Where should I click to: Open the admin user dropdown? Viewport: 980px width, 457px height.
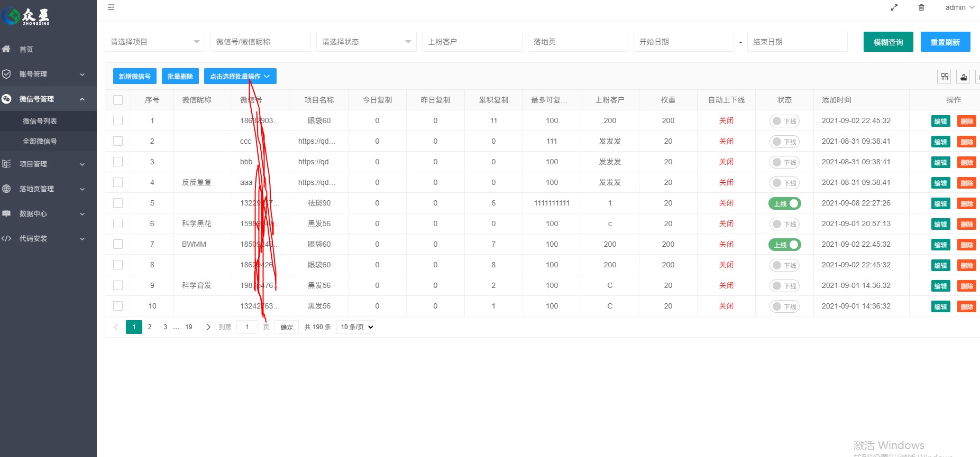tap(959, 7)
